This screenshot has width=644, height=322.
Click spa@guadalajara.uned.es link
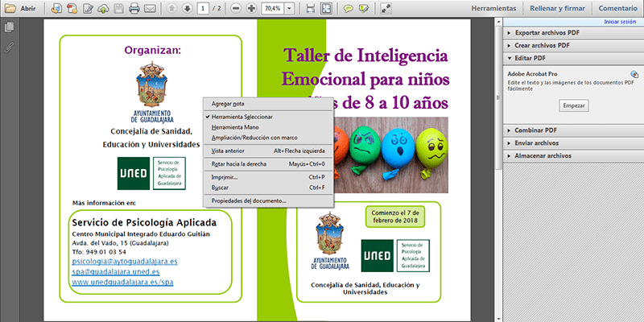tap(116, 271)
